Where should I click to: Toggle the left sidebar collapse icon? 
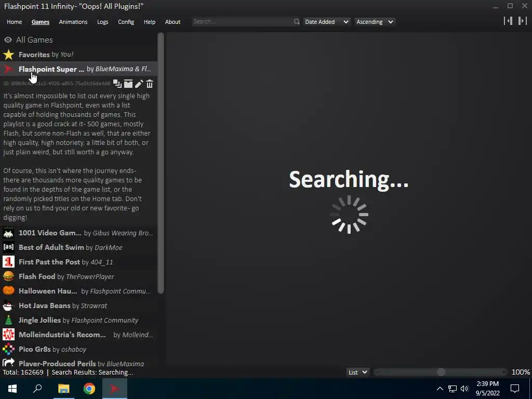pyautogui.click(x=508, y=21)
